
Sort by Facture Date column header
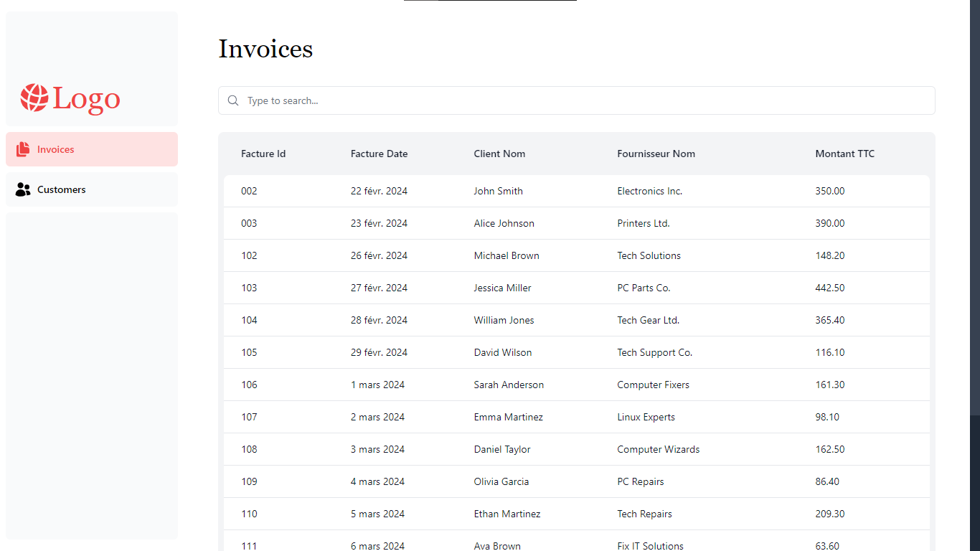tap(379, 154)
